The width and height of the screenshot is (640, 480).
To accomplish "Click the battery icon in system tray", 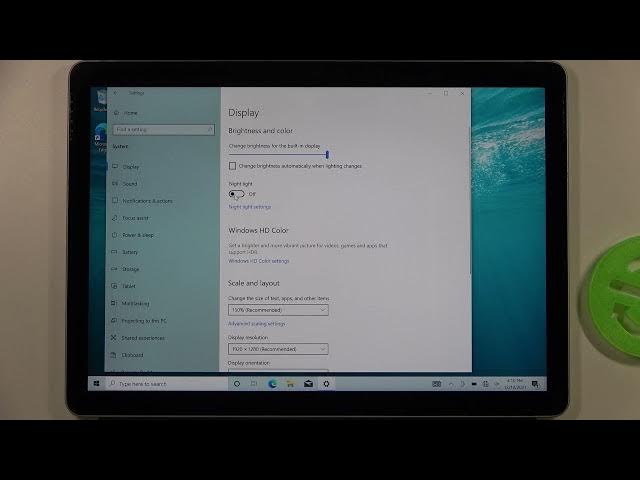I will coord(473,384).
